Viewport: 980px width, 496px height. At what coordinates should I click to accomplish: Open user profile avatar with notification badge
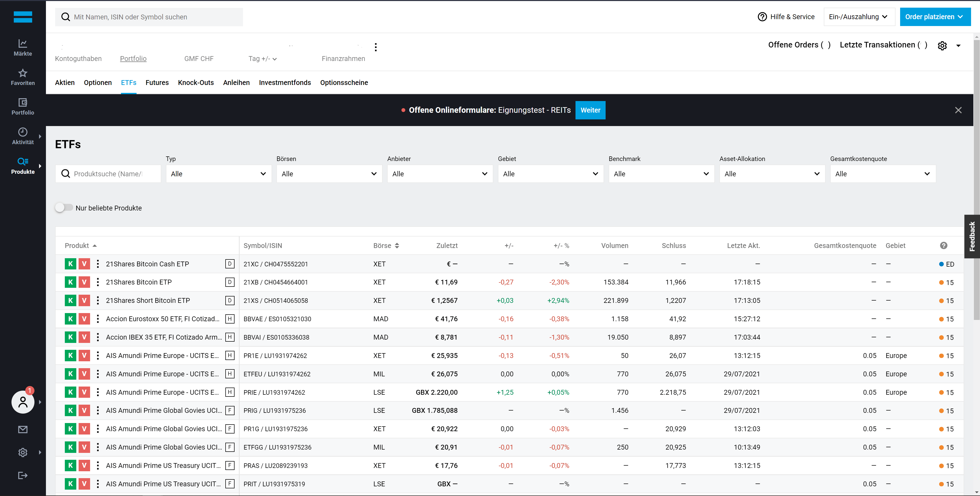point(23,402)
